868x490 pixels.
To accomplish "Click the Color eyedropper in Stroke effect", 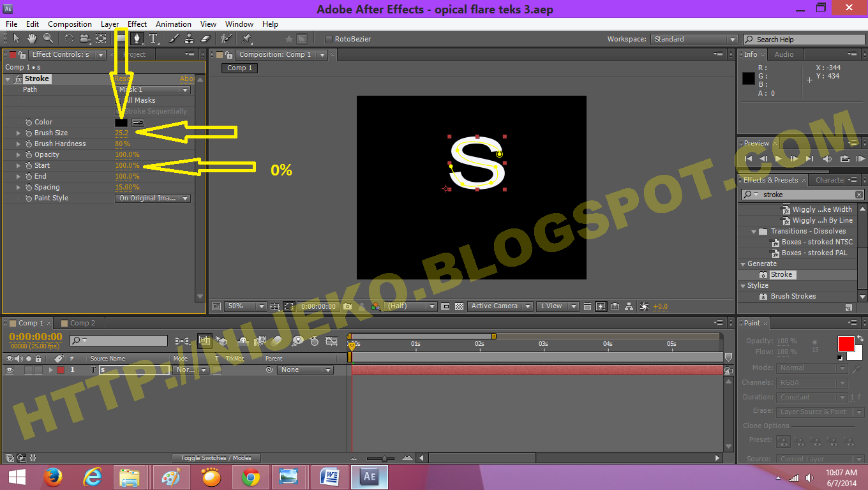I will 137,122.
